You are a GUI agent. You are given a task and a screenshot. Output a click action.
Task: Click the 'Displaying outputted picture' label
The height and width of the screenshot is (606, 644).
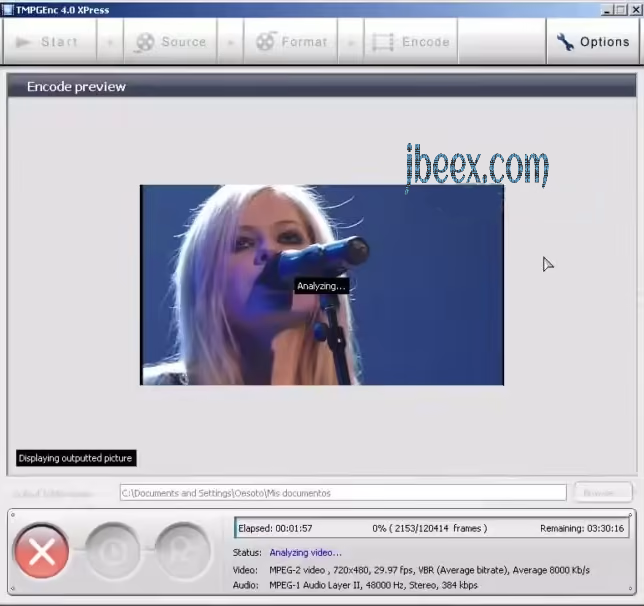[x=76, y=458]
